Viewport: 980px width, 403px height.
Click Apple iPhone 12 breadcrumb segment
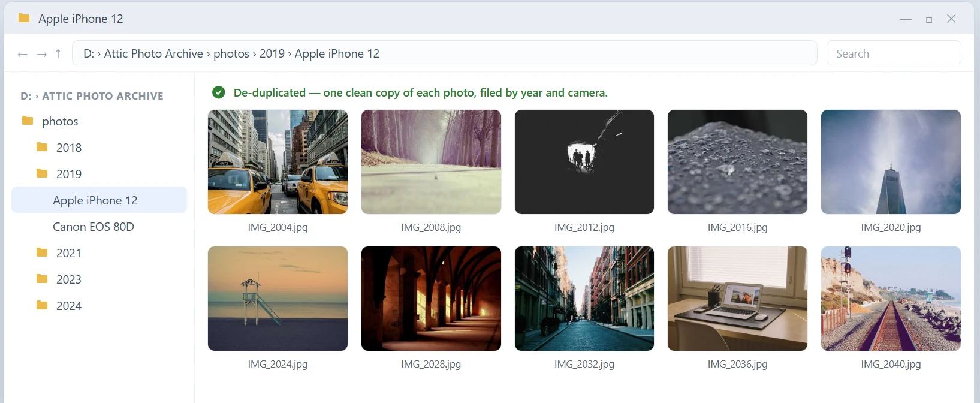[337, 53]
